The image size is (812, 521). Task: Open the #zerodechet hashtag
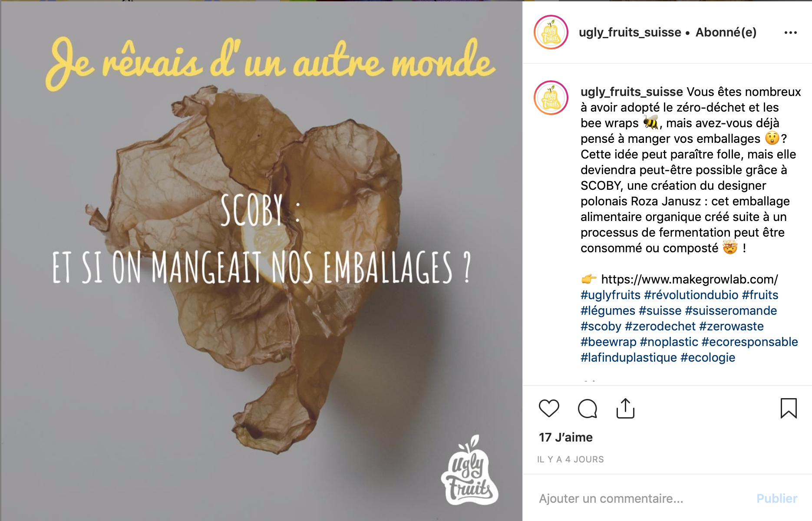[660, 326]
